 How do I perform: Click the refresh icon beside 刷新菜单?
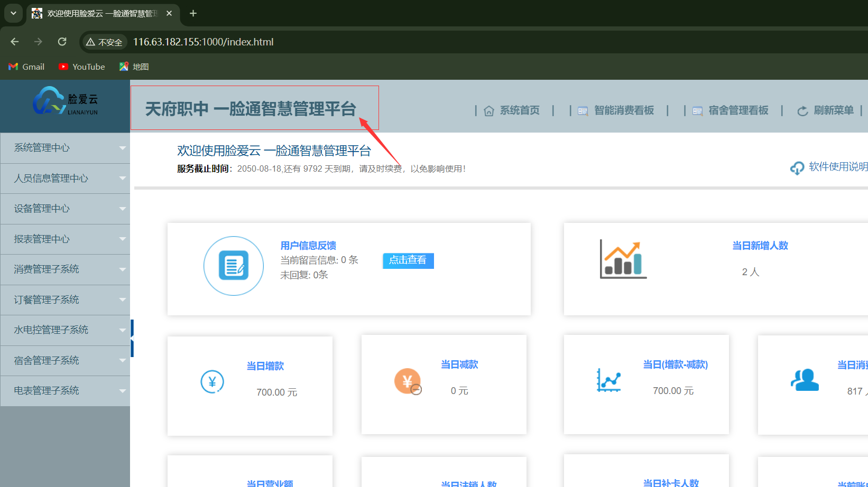[x=802, y=111]
